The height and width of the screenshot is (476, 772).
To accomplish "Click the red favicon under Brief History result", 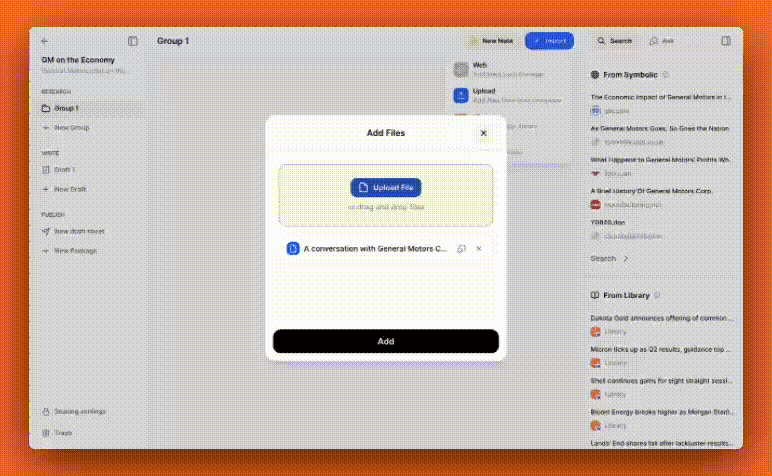I will (x=595, y=205).
